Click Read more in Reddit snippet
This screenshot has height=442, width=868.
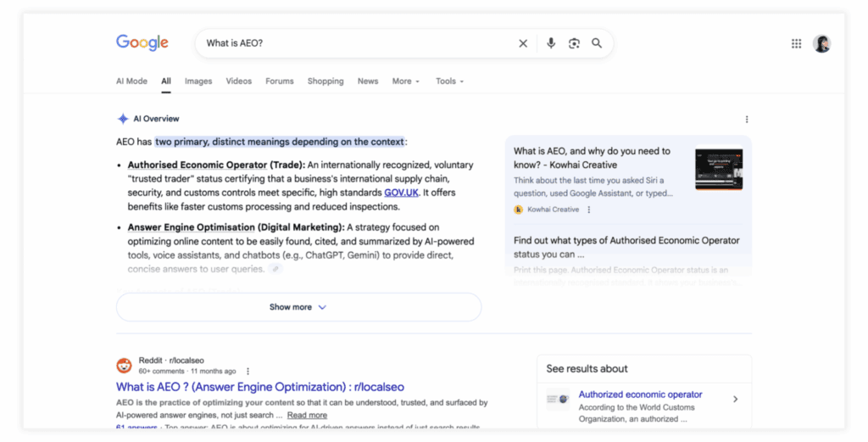coord(307,415)
